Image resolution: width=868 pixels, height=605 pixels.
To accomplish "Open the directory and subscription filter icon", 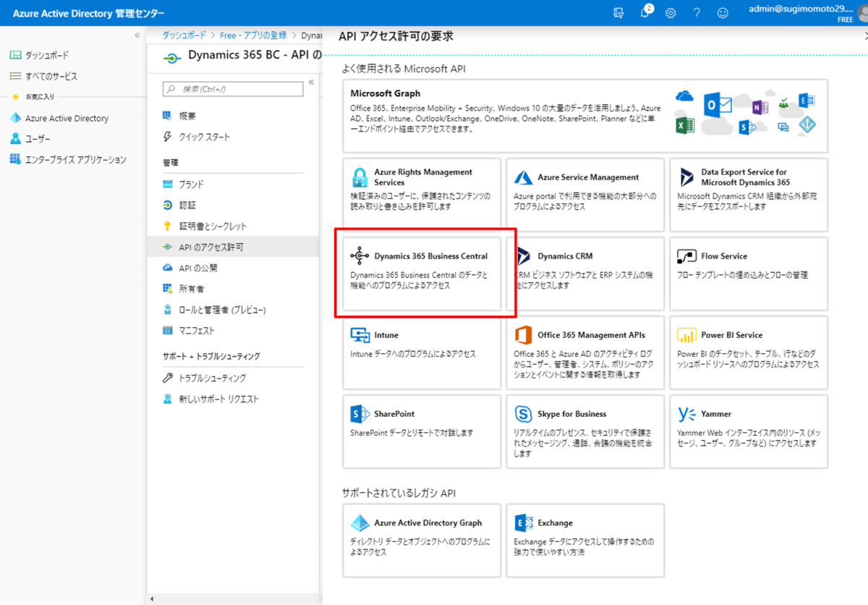I will (x=618, y=13).
